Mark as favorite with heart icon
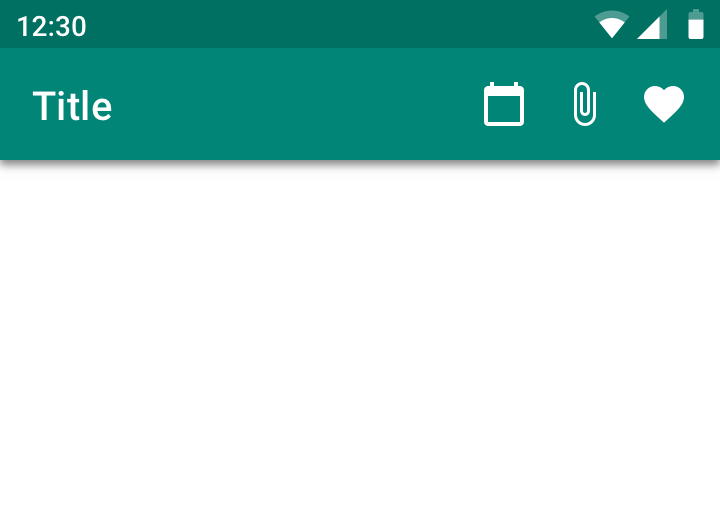The height and width of the screenshot is (512, 720). click(x=664, y=104)
